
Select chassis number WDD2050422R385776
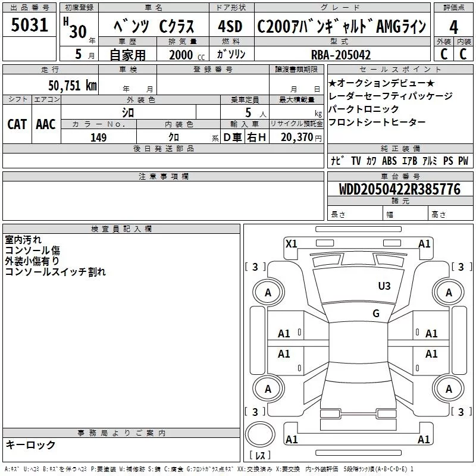coord(399,189)
